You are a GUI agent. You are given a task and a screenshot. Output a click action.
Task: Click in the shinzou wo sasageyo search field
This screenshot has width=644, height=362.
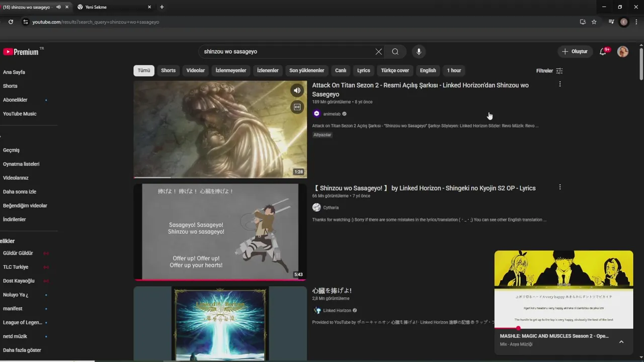pyautogui.click(x=287, y=51)
